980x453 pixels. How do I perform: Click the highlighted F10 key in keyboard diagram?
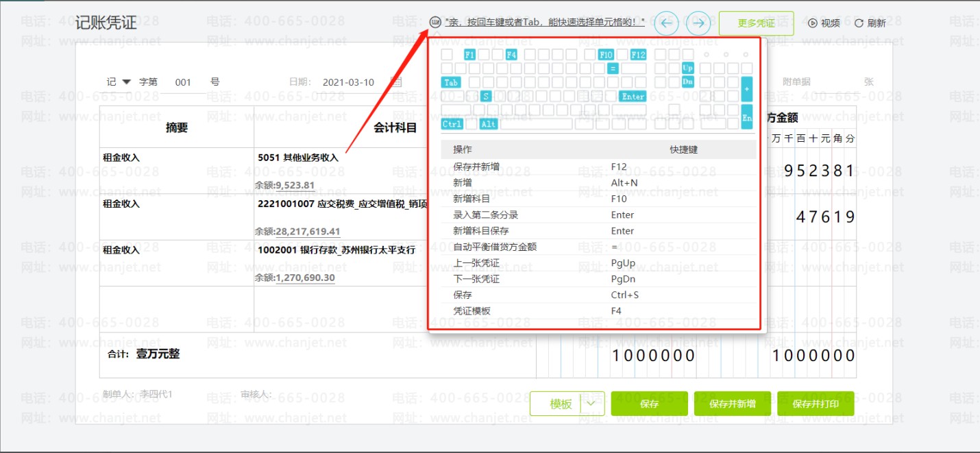coord(606,54)
